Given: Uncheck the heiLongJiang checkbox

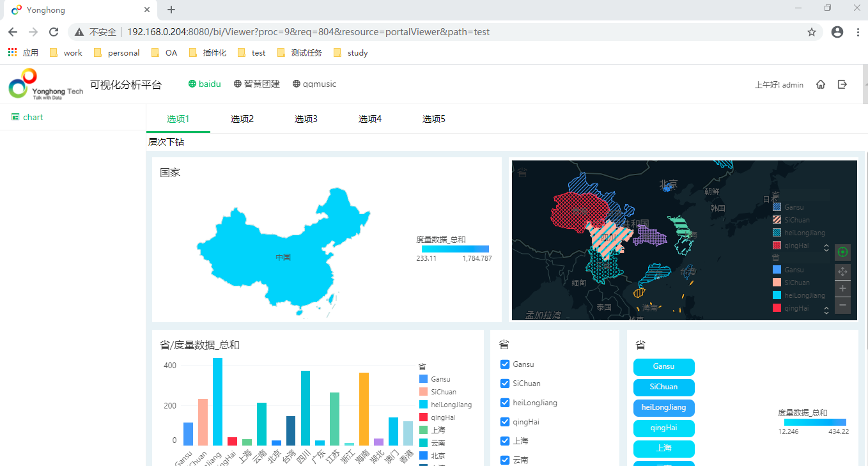Looking at the screenshot, I should coord(505,403).
